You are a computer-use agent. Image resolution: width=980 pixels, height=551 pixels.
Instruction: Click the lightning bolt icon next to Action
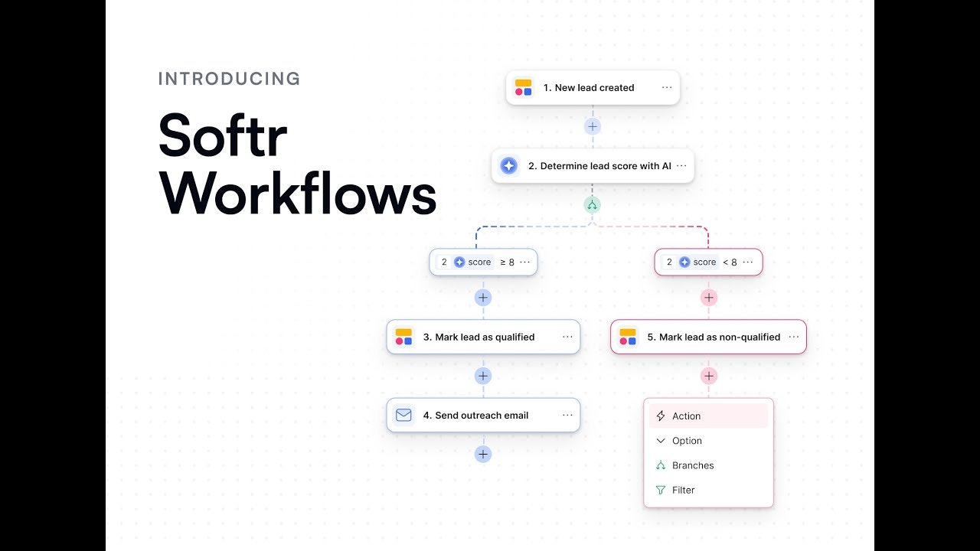(661, 416)
